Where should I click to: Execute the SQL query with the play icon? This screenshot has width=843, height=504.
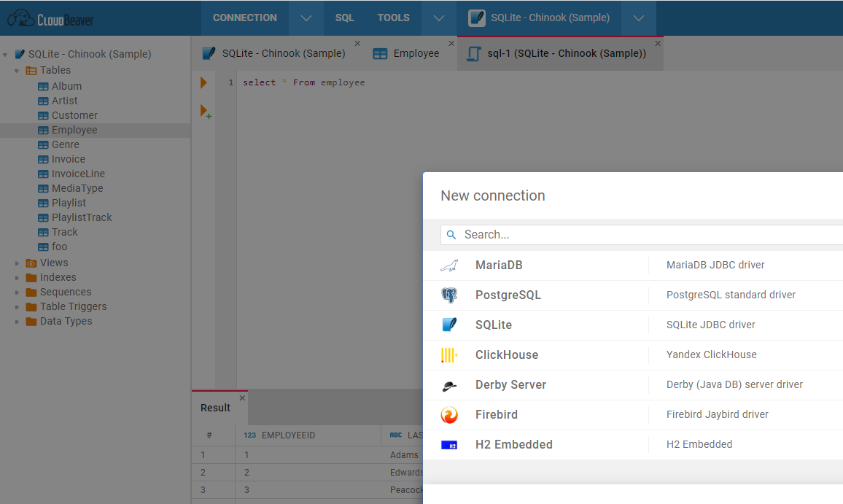[x=203, y=82]
